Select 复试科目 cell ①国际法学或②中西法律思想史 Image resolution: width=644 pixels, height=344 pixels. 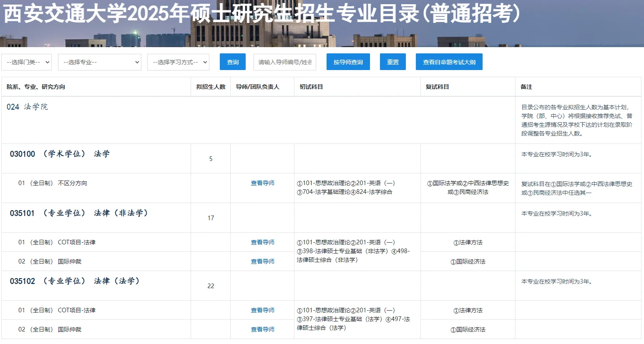pyautogui.click(x=468, y=188)
